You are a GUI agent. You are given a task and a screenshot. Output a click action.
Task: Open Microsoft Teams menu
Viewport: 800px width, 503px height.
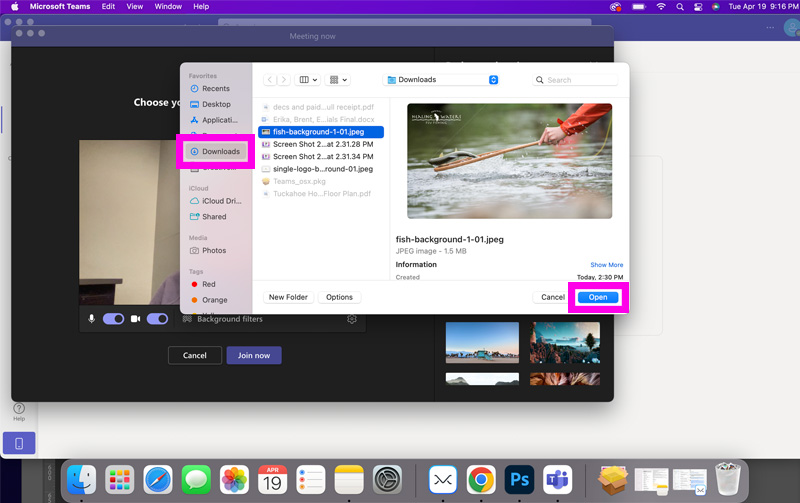tap(60, 7)
